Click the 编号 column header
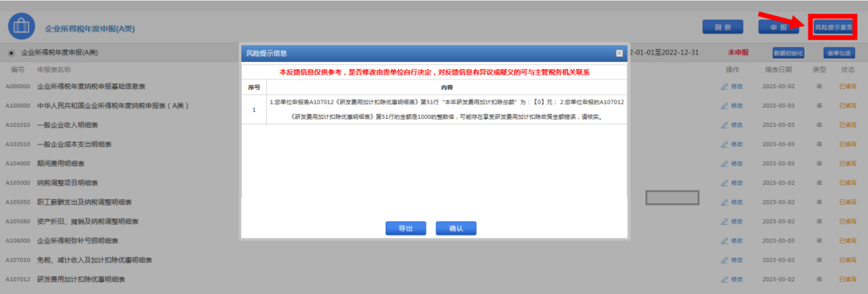The image size is (868, 294). [x=18, y=70]
